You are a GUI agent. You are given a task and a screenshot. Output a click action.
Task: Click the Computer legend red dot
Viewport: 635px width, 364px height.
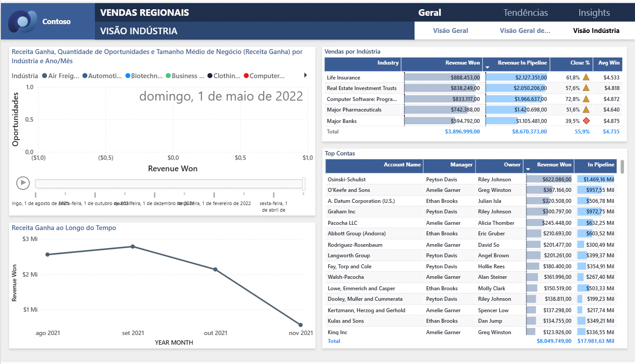(246, 76)
